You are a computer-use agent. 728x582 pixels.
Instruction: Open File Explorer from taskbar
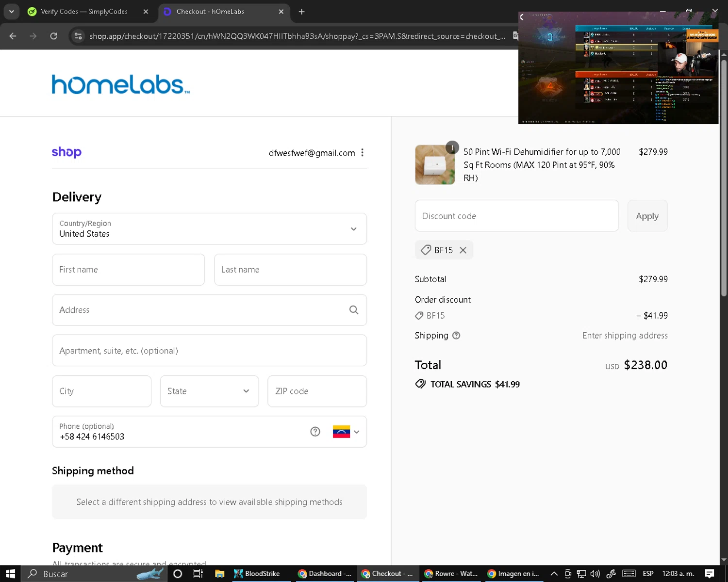pos(219,574)
